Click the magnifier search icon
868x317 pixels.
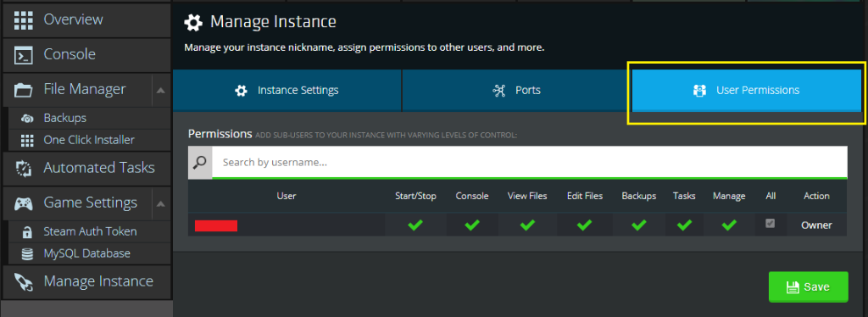tap(200, 162)
